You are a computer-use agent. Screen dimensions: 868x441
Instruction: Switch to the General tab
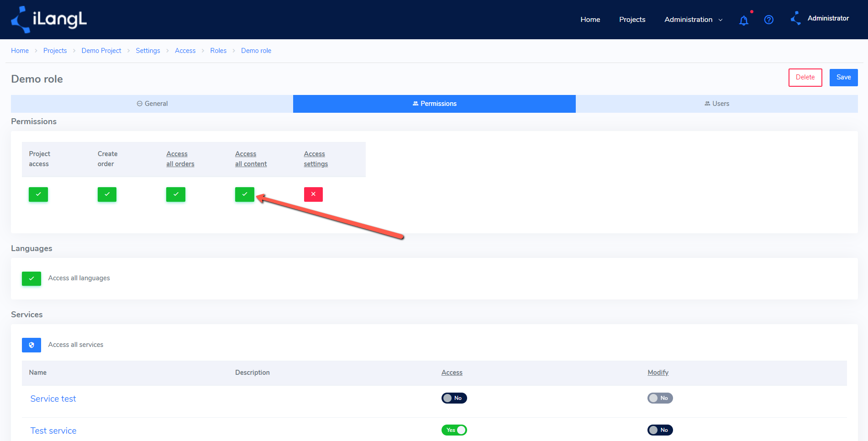coord(152,104)
